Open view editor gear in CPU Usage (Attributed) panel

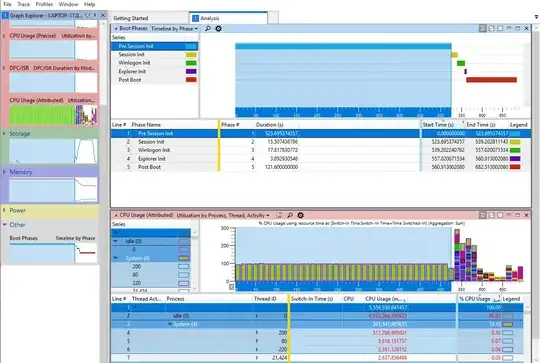coord(300,215)
